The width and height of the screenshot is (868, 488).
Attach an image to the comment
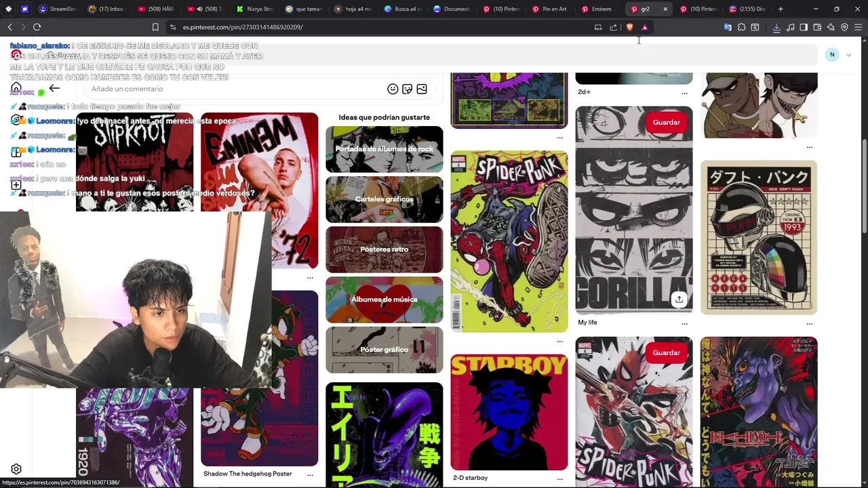tap(422, 89)
